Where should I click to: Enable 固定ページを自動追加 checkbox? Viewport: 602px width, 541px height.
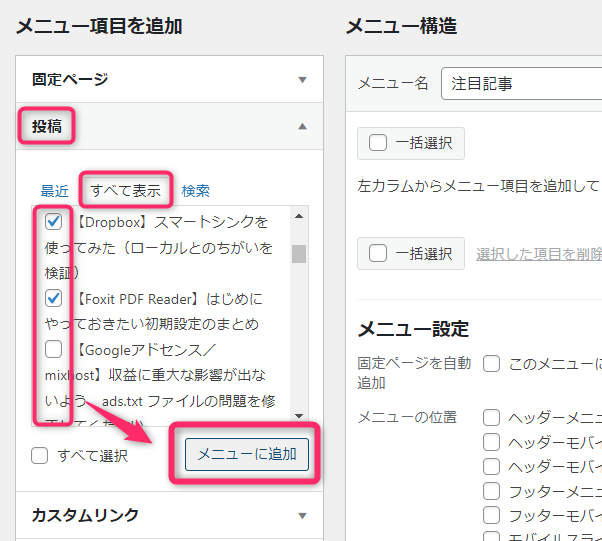(x=492, y=364)
